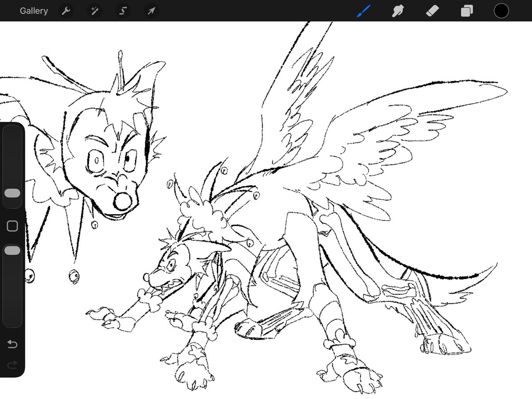Select the Brush tool
The width and height of the screenshot is (532, 399).
coord(364,11)
